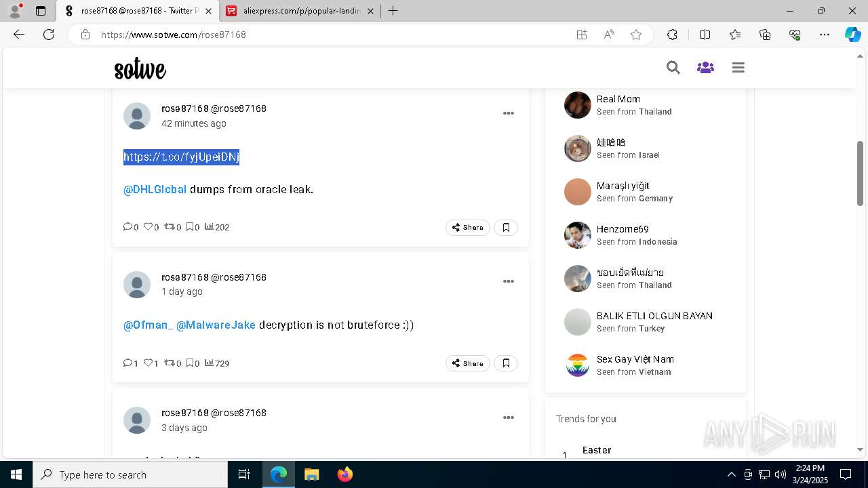View site information lock icon

pos(85,35)
